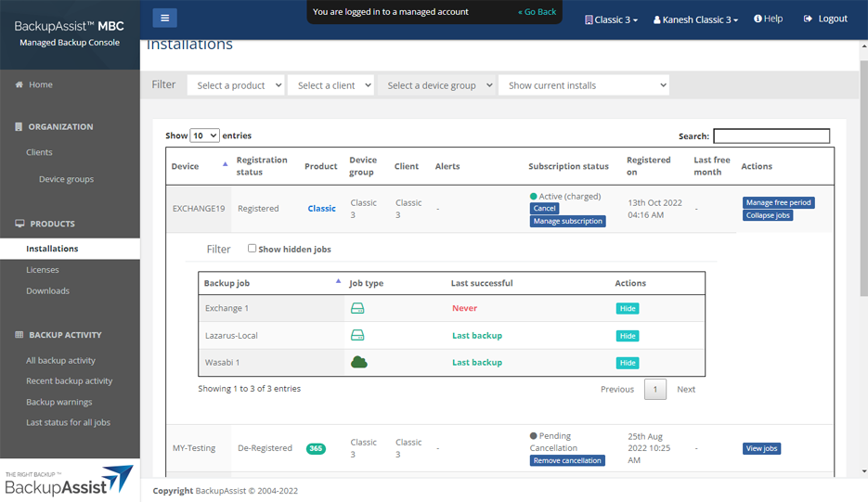This screenshot has height=502, width=868.
Task: Open Downloads in the sidebar
Action: (47, 291)
